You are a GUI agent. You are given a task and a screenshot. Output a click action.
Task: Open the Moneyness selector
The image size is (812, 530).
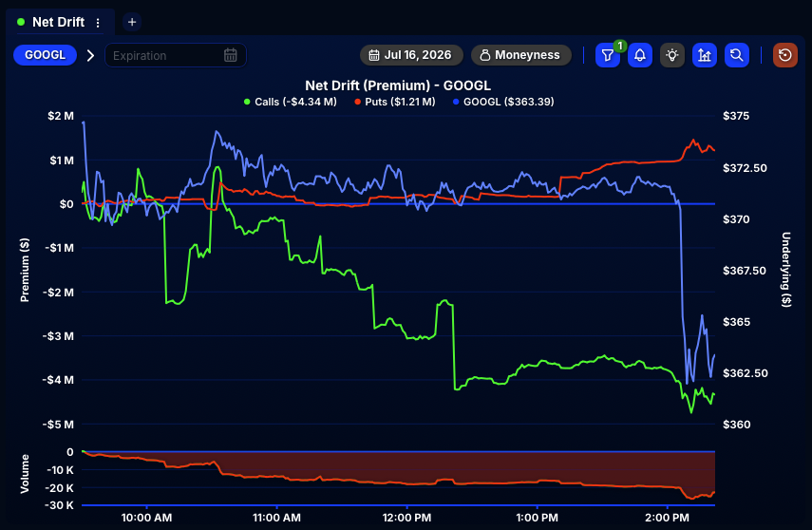click(521, 55)
